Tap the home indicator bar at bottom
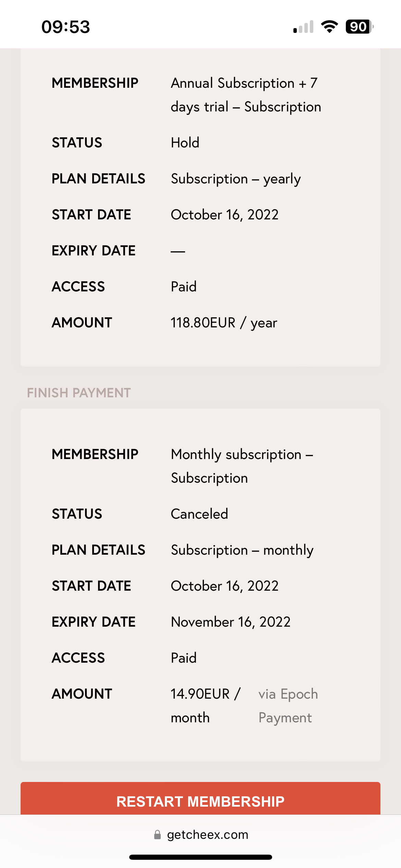The height and width of the screenshot is (868, 401). pos(200,857)
